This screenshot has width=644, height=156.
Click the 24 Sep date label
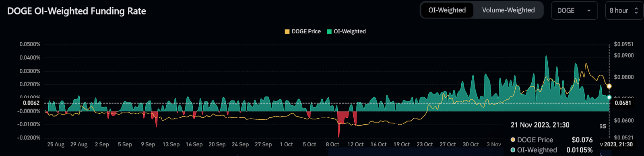click(240, 144)
